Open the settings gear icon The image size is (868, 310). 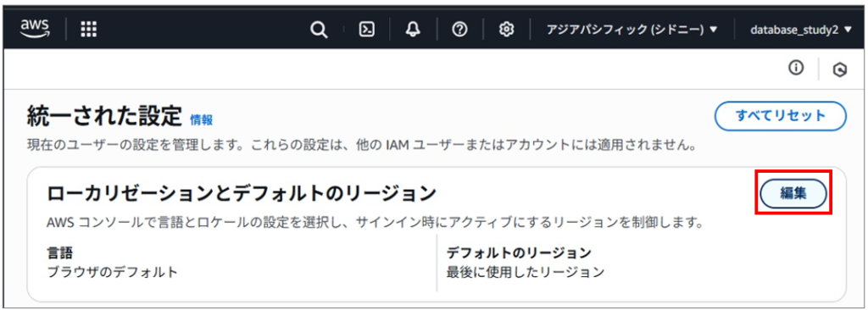click(506, 30)
